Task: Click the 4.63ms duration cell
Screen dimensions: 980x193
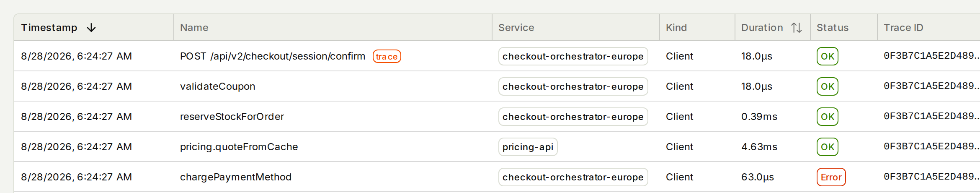Action: [759, 147]
